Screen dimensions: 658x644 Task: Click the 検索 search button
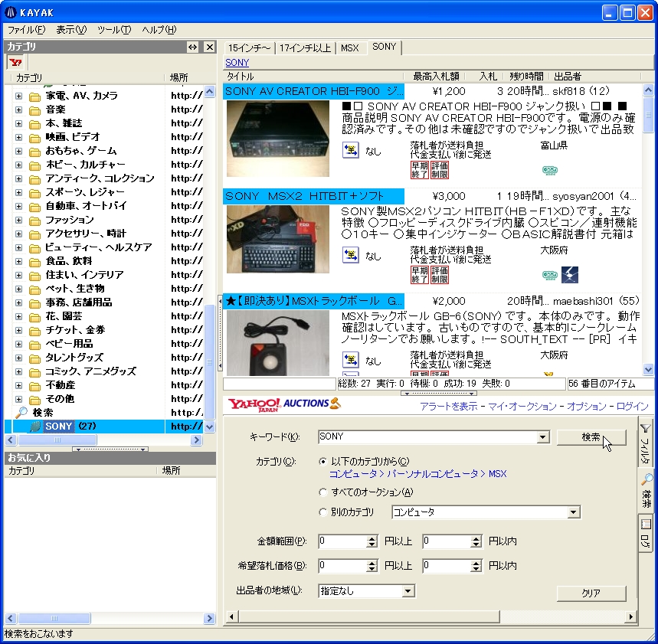(591, 437)
